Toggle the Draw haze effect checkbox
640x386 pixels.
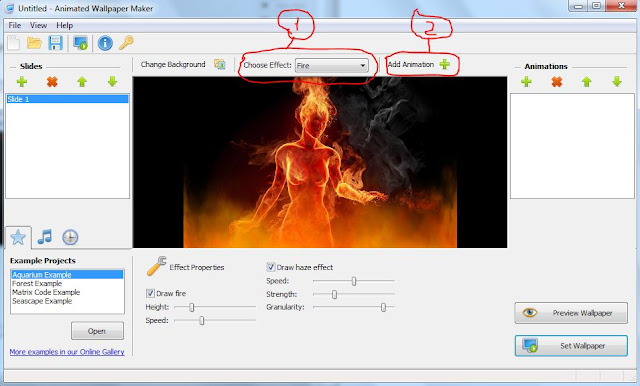tap(271, 267)
